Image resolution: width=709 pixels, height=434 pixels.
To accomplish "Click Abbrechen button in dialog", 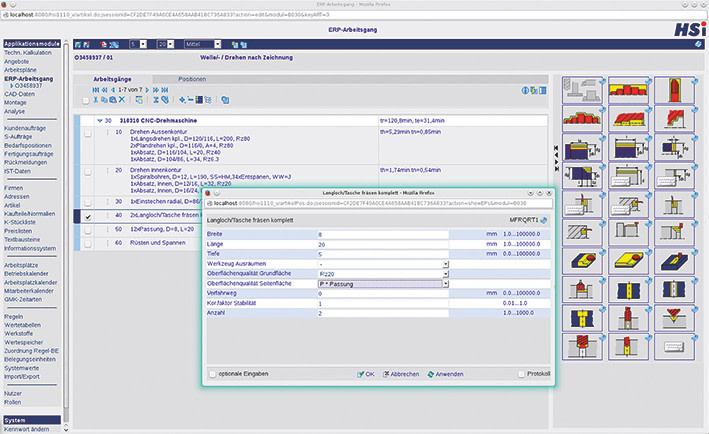I will click(x=401, y=374).
